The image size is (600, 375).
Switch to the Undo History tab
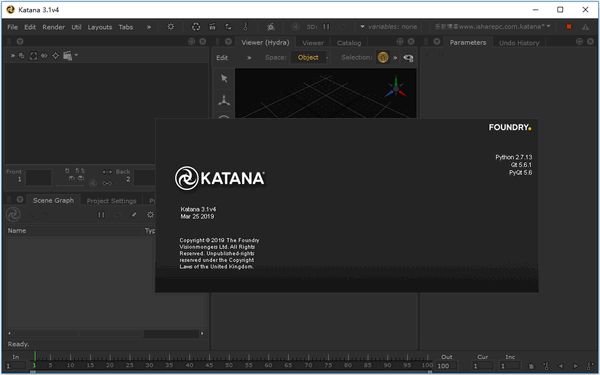tap(519, 43)
